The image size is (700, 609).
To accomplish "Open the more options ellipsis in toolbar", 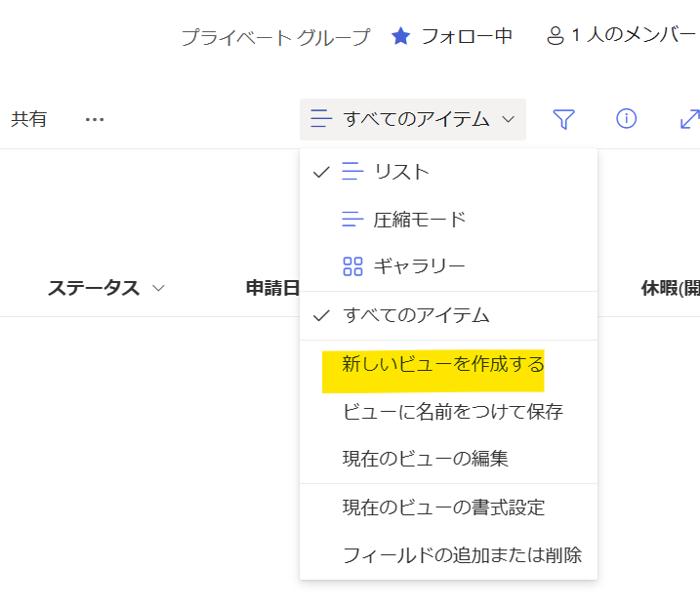I will [95, 119].
